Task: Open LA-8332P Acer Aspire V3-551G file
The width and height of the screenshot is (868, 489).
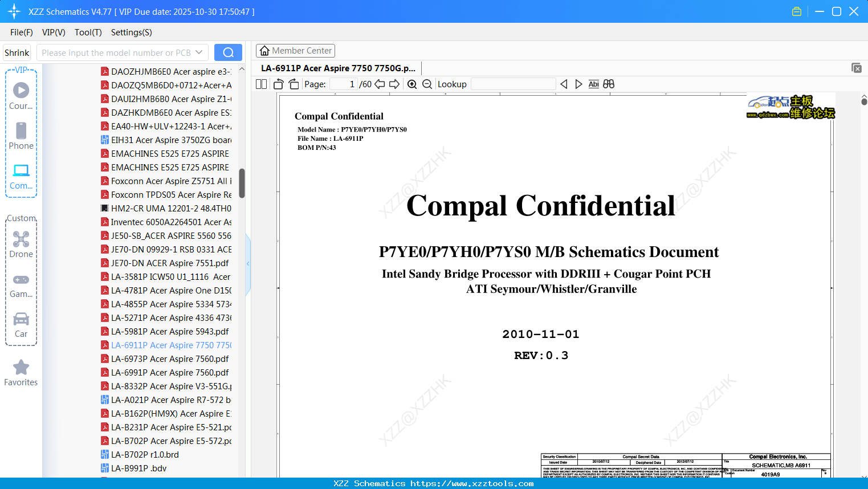Action: tap(171, 386)
